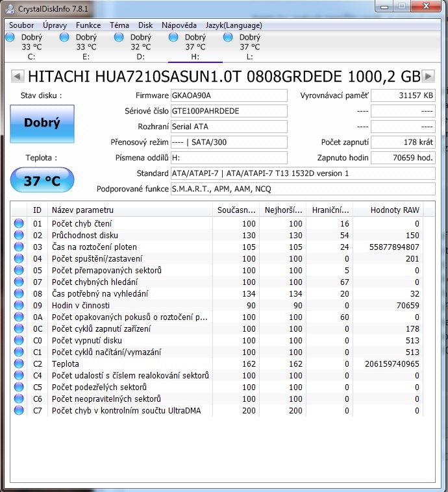Select row 'Počet chyb v kontrolním součtu UltraDMA'

coord(218,410)
